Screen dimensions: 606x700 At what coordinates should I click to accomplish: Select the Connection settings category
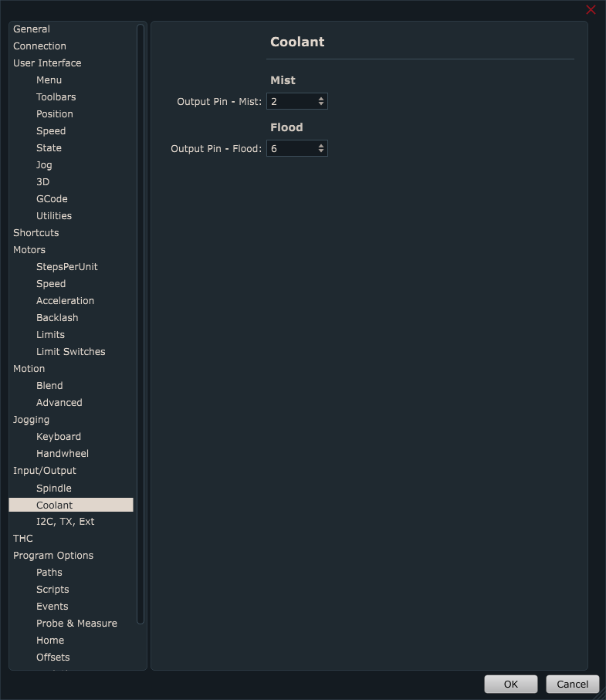pos(39,46)
